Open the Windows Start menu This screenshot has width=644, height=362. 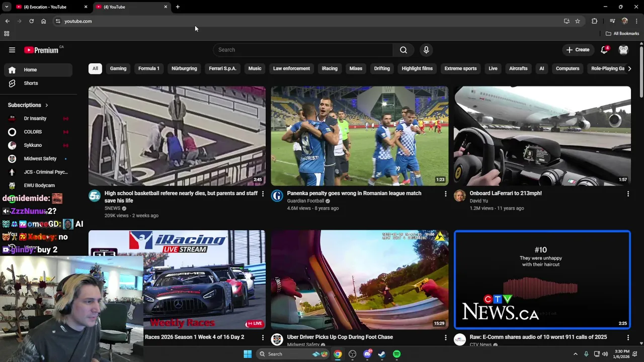coord(248,354)
